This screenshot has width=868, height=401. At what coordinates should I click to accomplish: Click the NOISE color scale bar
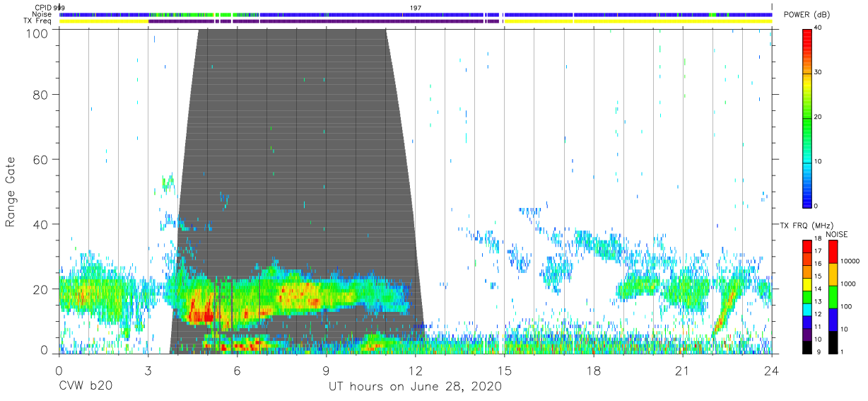(x=834, y=296)
